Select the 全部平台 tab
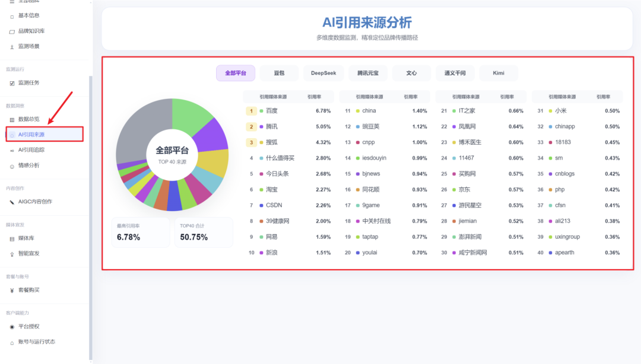 pos(236,73)
